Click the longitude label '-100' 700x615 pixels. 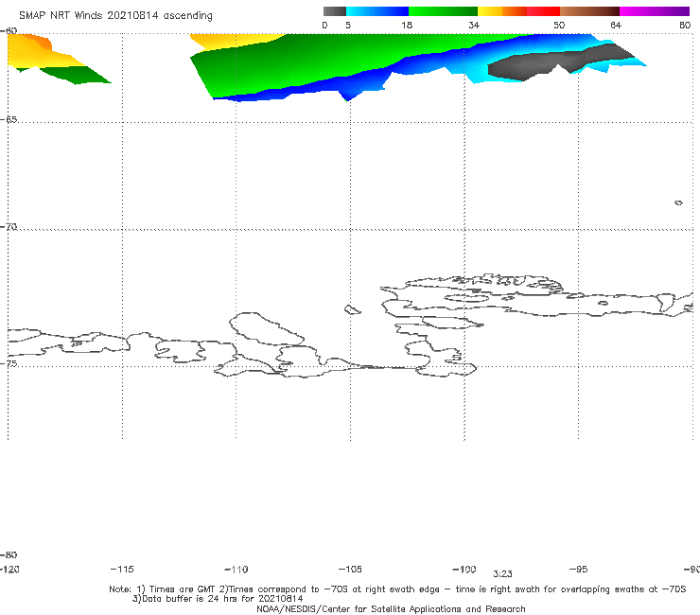pyautogui.click(x=464, y=569)
